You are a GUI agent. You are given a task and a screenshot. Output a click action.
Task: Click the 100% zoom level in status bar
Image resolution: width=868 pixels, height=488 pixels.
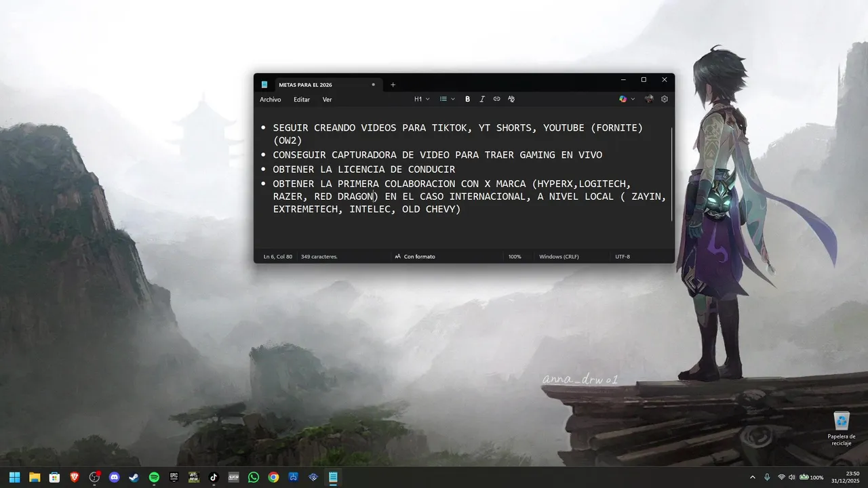[x=515, y=257]
